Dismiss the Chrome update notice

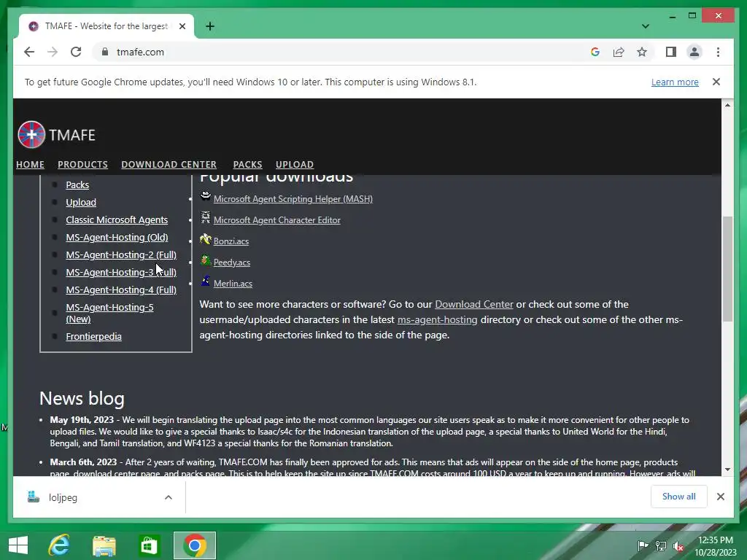click(x=716, y=82)
